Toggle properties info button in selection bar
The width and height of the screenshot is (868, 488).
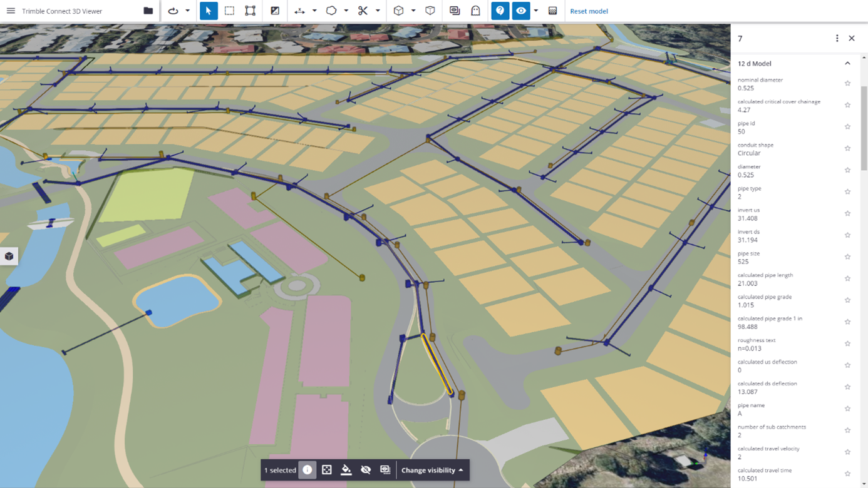click(307, 470)
